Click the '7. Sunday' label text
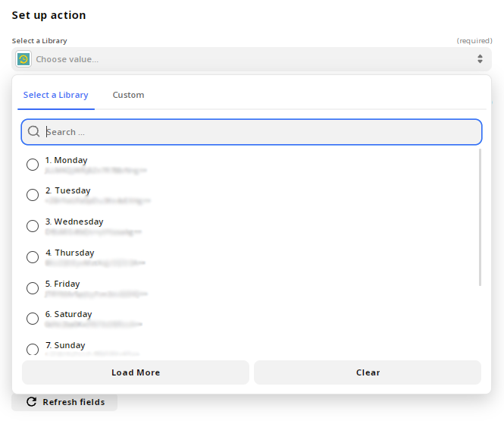 [x=65, y=345]
